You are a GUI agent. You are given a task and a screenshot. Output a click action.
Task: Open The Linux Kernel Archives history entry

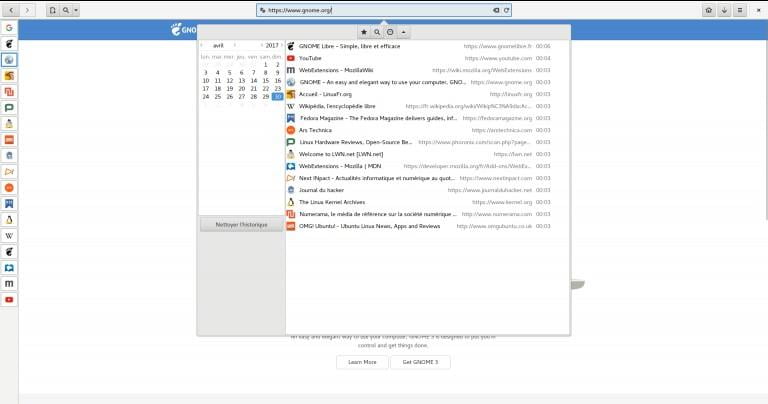[427, 202]
